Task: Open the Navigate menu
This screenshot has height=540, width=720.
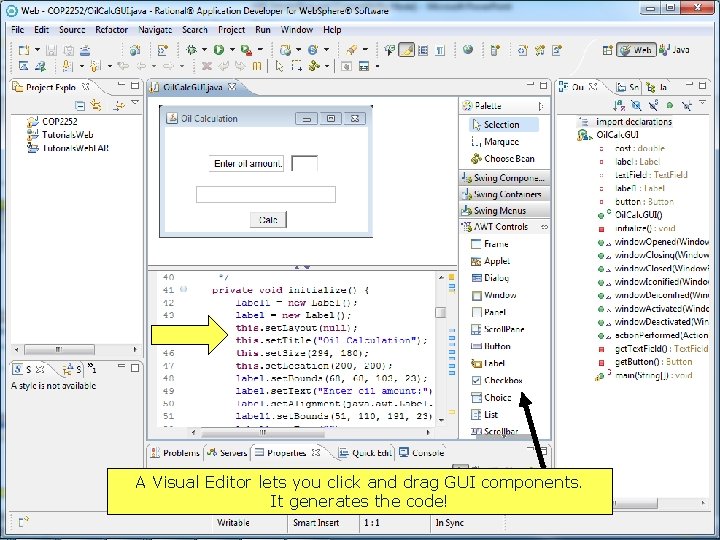Action: coord(155,30)
